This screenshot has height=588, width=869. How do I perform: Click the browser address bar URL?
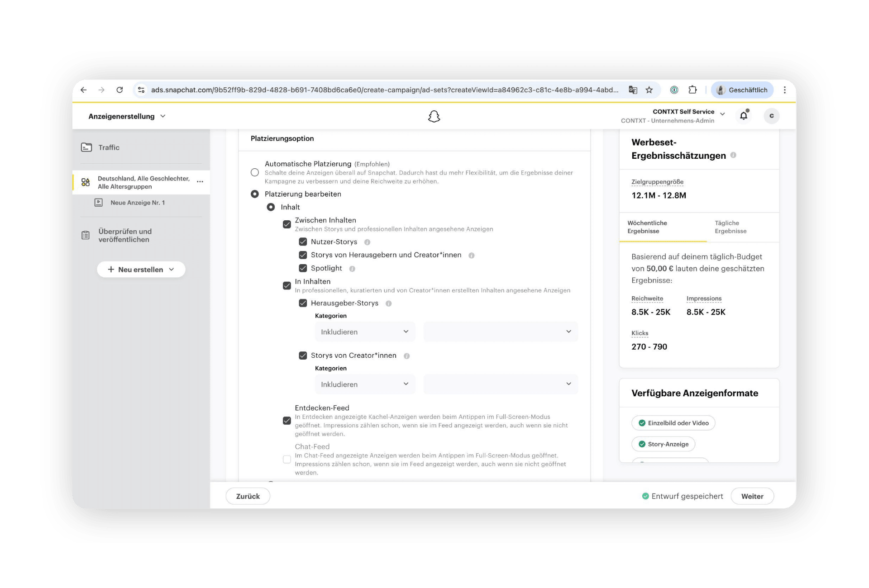point(384,90)
